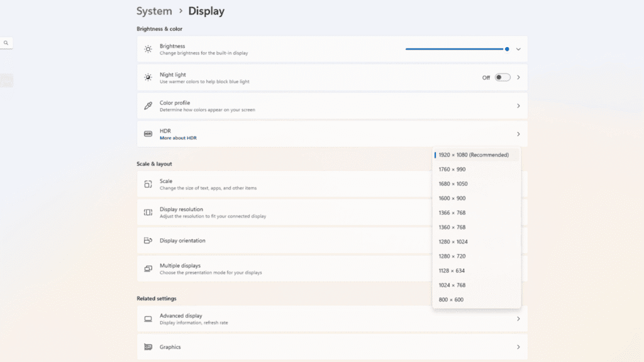644x362 pixels.
Task: Click the Color profile eyedropper icon
Action: pos(148,106)
